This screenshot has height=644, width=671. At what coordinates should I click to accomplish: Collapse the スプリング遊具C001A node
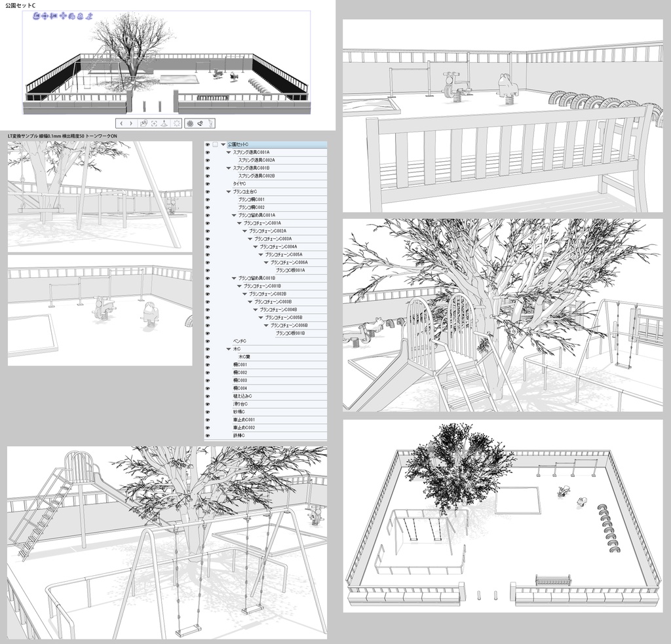(x=229, y=153)
